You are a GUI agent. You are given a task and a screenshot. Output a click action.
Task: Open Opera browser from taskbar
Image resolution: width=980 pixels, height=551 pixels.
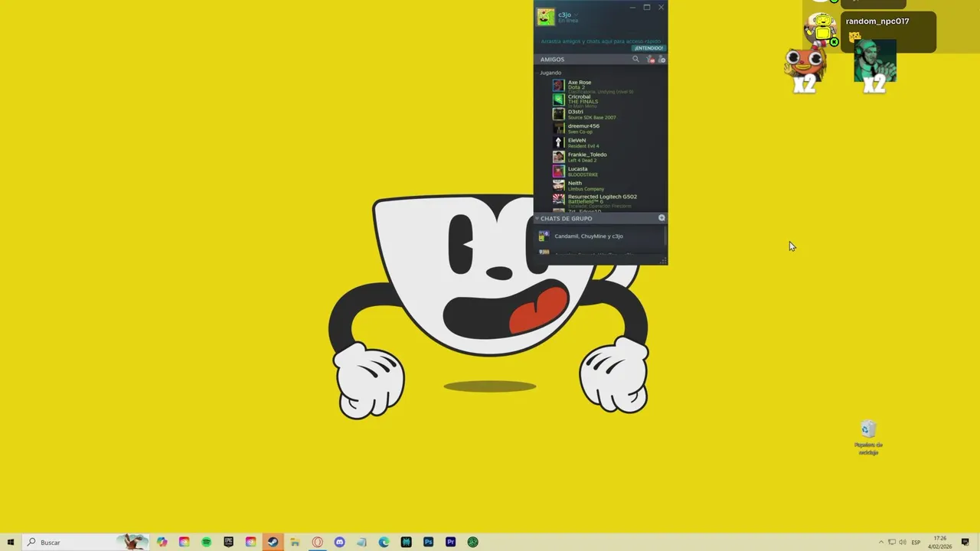click(317, 542)
